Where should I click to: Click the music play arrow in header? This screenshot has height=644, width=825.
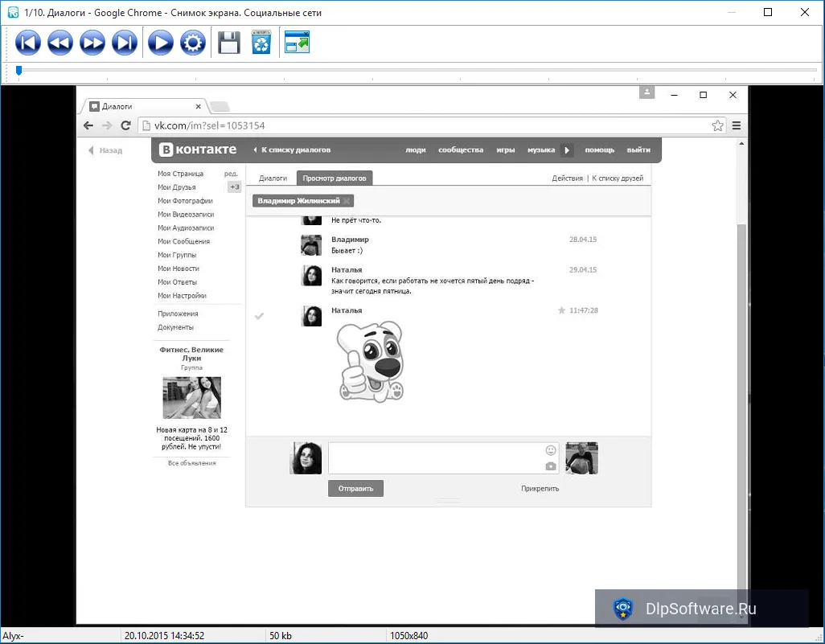[567, 150]
